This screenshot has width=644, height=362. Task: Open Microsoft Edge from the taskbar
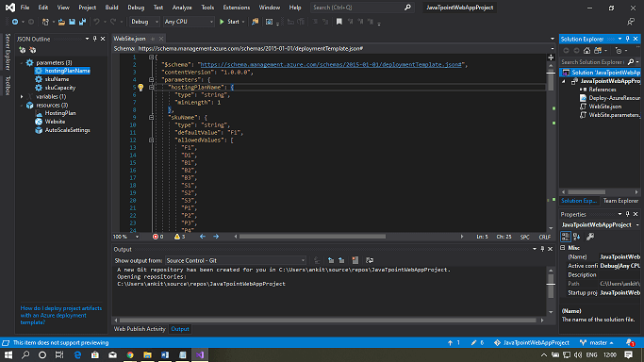(x=77, y=354)
